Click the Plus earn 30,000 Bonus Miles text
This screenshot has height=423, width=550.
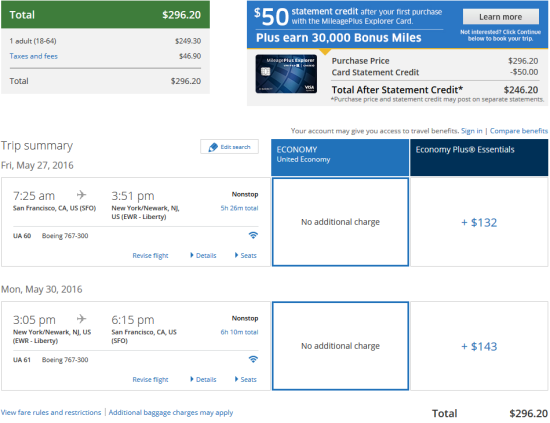coord(338,38)
